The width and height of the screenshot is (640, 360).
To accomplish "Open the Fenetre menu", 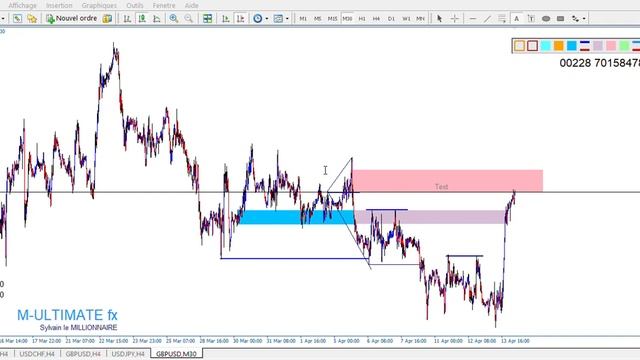I will pos(164,5).
